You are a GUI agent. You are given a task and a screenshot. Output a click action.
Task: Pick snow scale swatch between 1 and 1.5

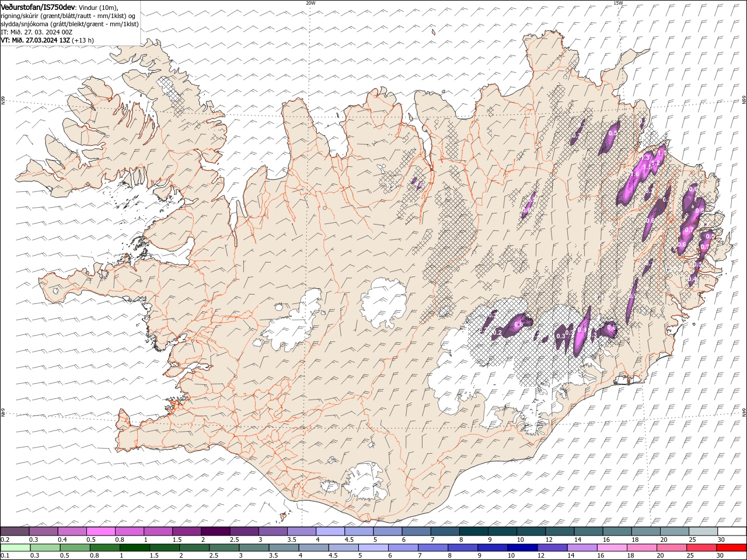point(158,531)
